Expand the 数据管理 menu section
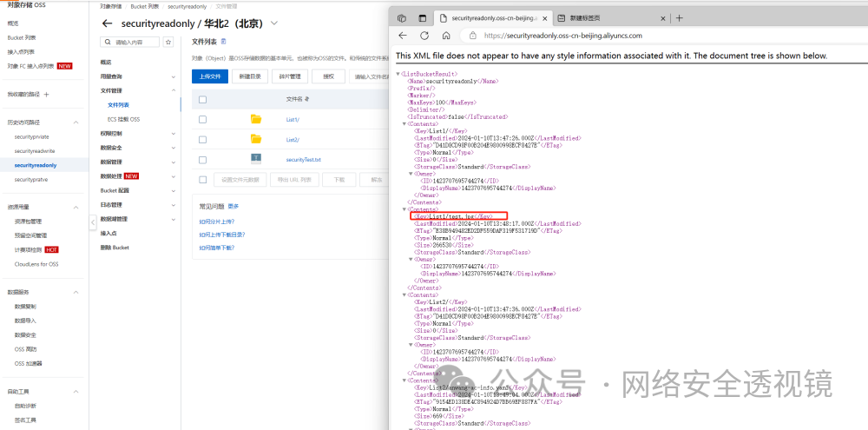 point(174,162)
